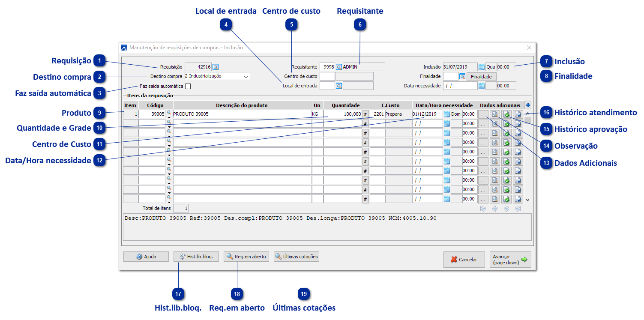Open the Requisitante search lookup
Viewport: 644px width, 320px height.
(338, 67)
